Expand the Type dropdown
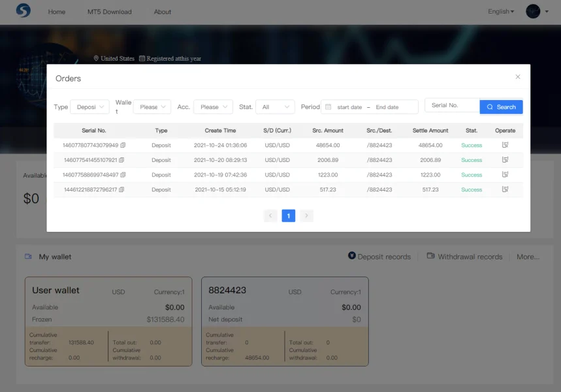The height and width of the screenshot is (392, 561). pyautogui.click(x=89, y=107)
